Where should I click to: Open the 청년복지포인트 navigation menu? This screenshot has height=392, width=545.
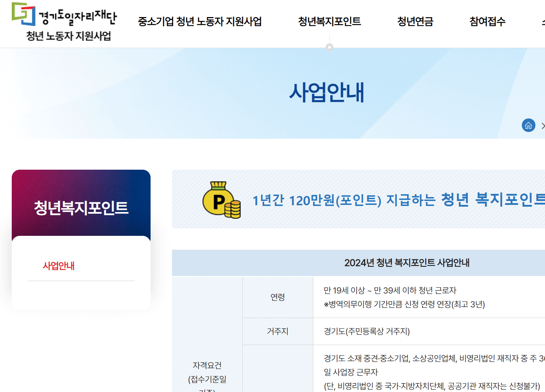pyautogui.click(x=329, y=22)
